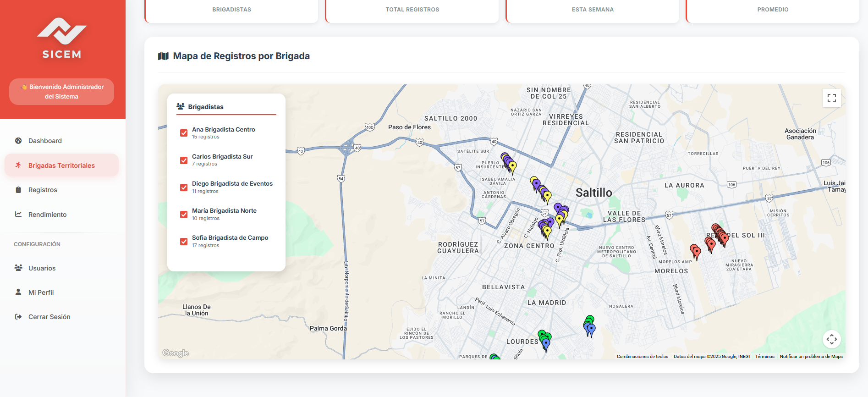Image resolution: width=868 pixels, height=397 pixels.
Task: Open Mi Perfil page
Action: click(61, 292)
